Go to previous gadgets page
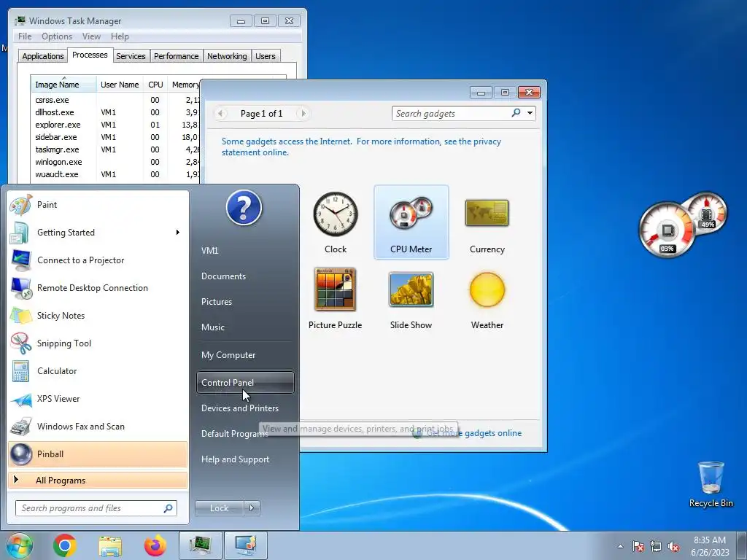This screenshot has width=747, height=560. point(220,113)
